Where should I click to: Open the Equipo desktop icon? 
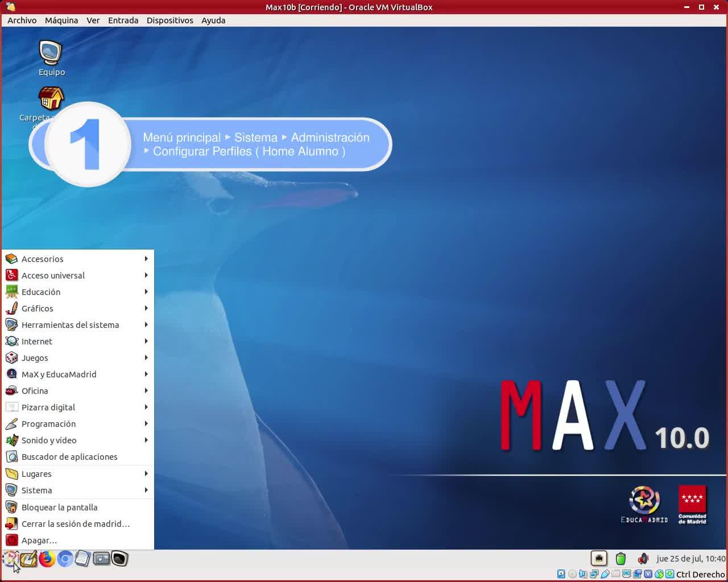tap(51, 58)
